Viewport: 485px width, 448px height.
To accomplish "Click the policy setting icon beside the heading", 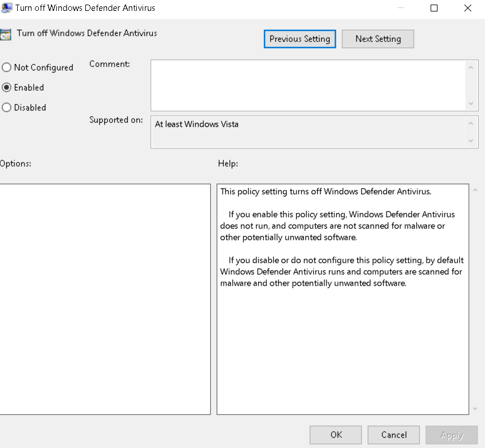I will point(5,34).
